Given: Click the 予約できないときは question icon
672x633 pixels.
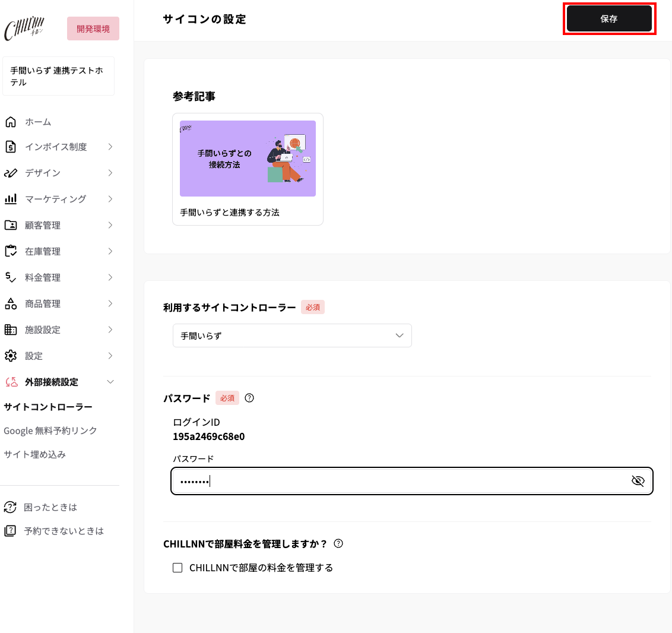Looking at the screenshot, I should [10, 531].
